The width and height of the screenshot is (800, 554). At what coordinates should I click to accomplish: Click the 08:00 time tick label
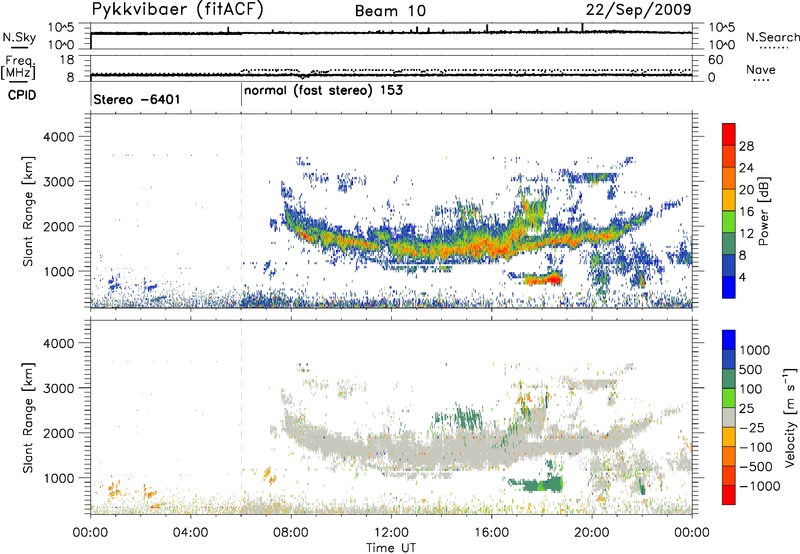click(x=291, y=533)
